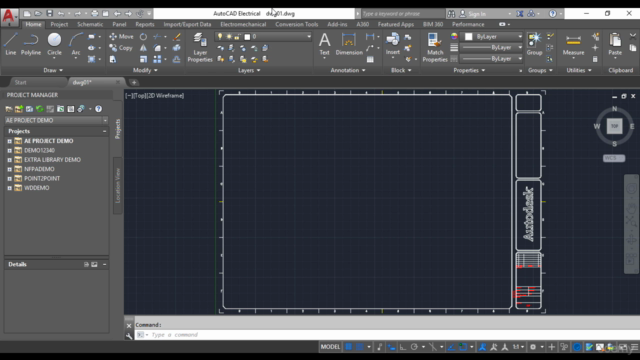Image resolution: width=640 pixels, height=360 pixels.
Task: Click the object color wheel swatch
Action: click(x=454, y=37)
